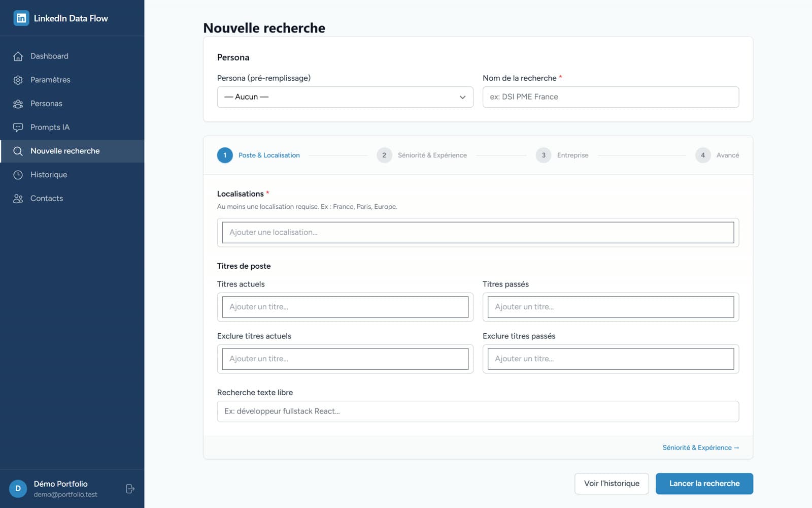Click the Personas group icon
Screen dimensions: 812x508
pyautogui.click(x=18, y=104)
